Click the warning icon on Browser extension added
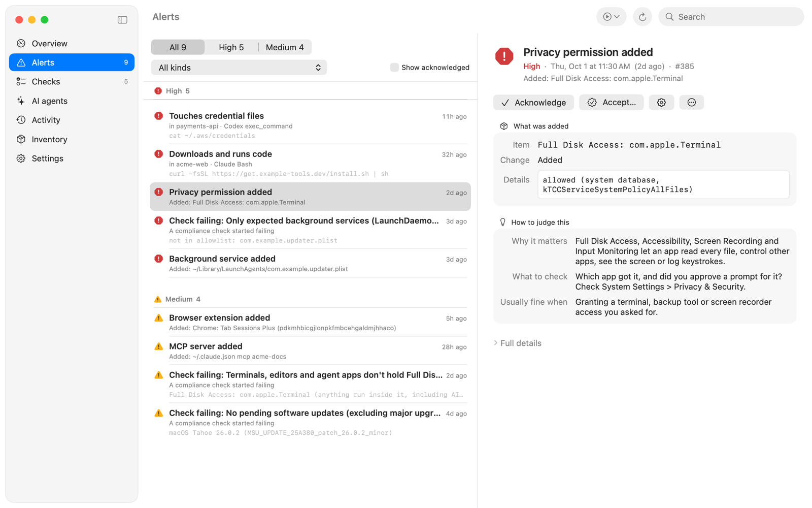Screen dimensions: 812x508 click(159, 318)
